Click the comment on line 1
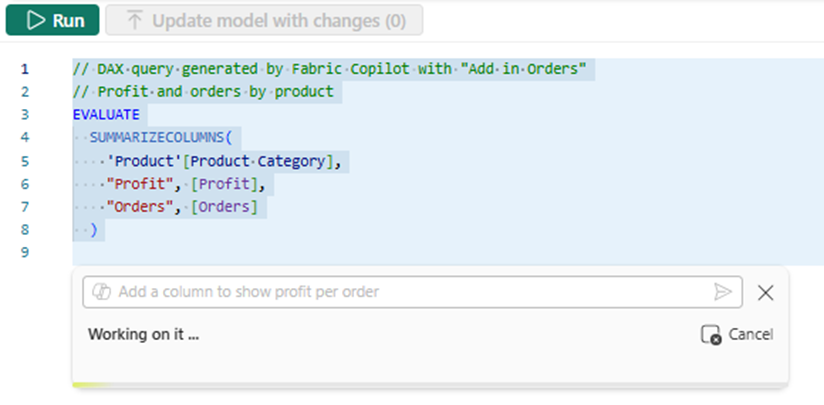 [x=329, y=69]
